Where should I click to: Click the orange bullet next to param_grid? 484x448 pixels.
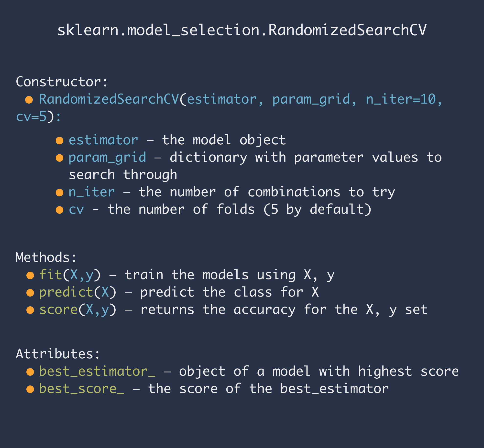(60, 158)
